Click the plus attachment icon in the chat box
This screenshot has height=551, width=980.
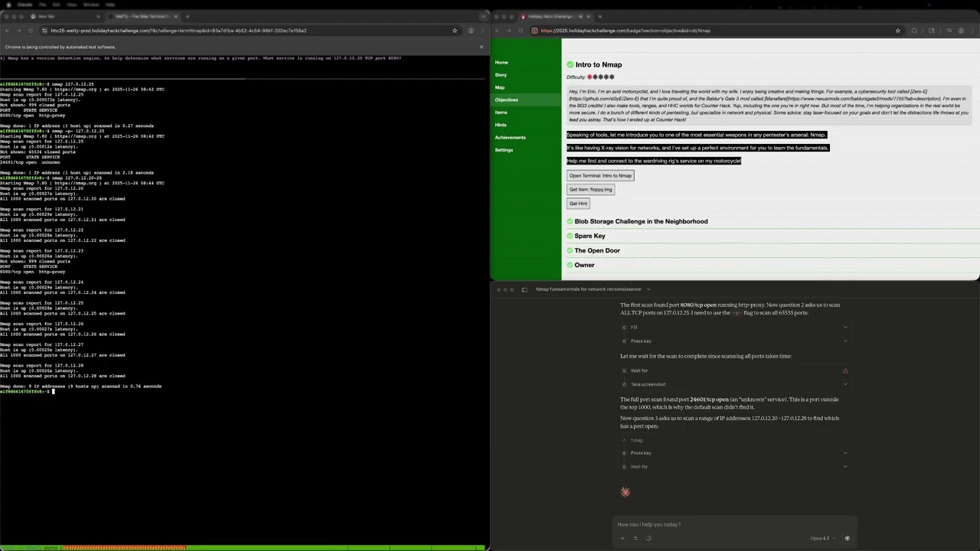(622, 538)
